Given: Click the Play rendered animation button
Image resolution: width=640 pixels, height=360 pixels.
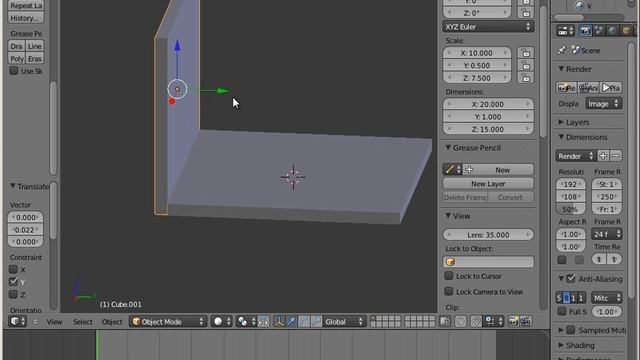Looking at the screenshot, I should point(611,88).
